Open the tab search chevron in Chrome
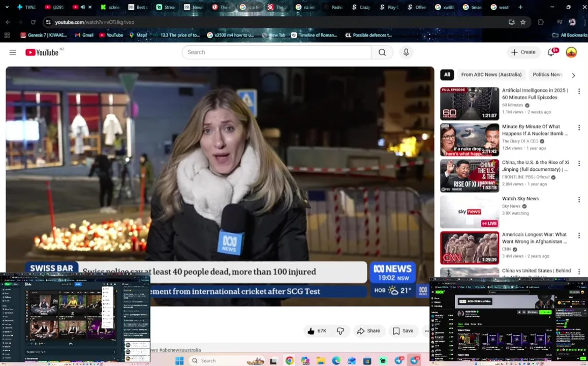The width and height of the screenshot is (588, 366). click(x=7, y=7)
